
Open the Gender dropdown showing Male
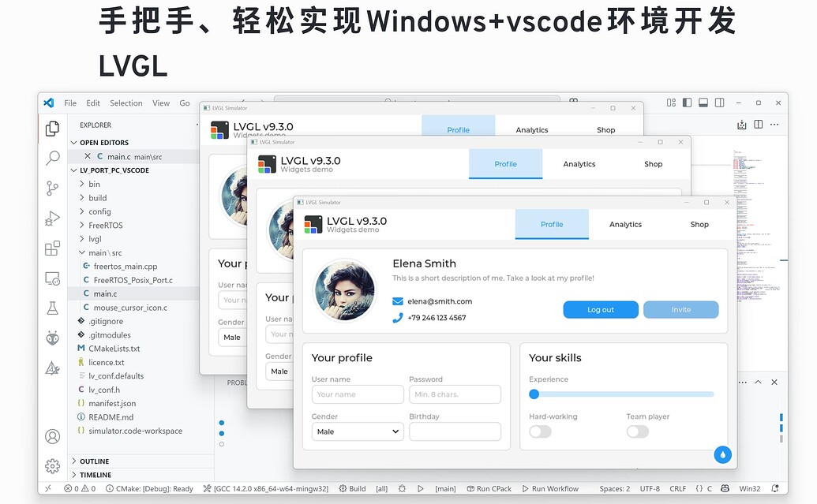[x=358, y=431]
